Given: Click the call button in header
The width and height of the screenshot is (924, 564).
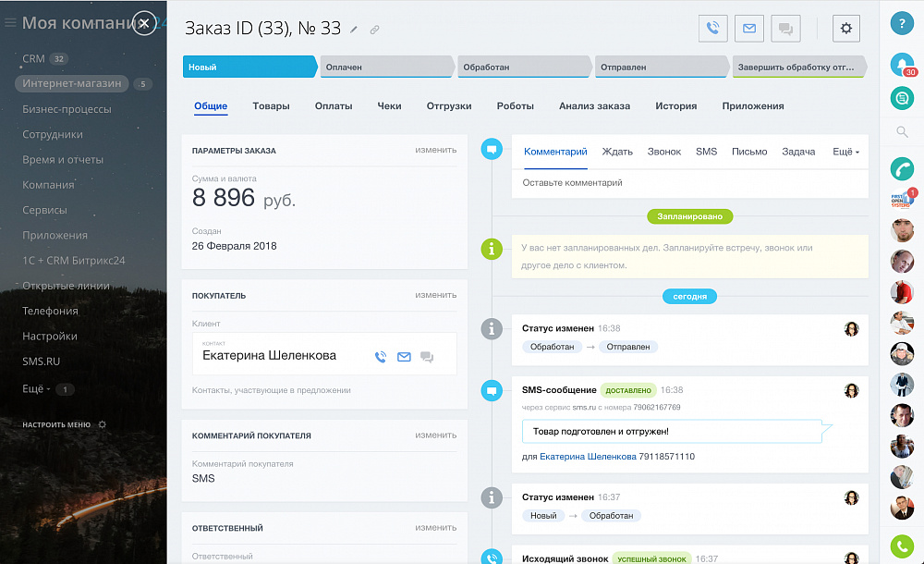Looking at the screenshot, I should pos(712,28).
